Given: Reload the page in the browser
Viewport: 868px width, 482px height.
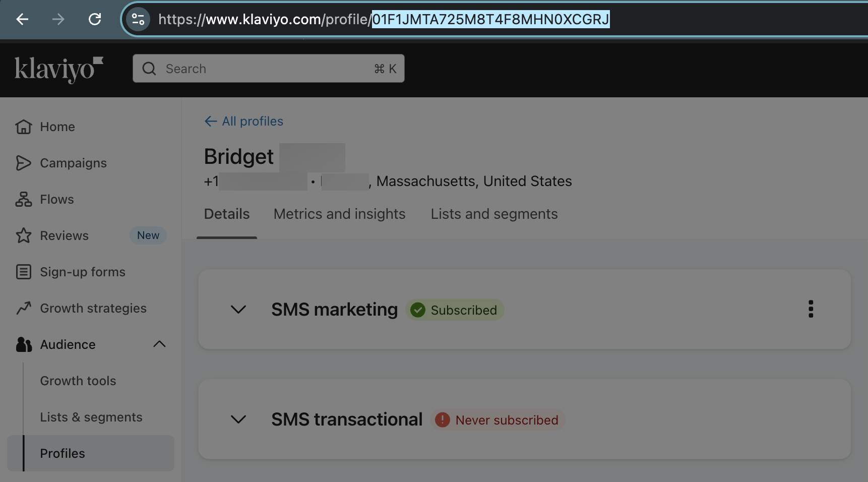Looking at the screenshot, I should click(95, 19).
